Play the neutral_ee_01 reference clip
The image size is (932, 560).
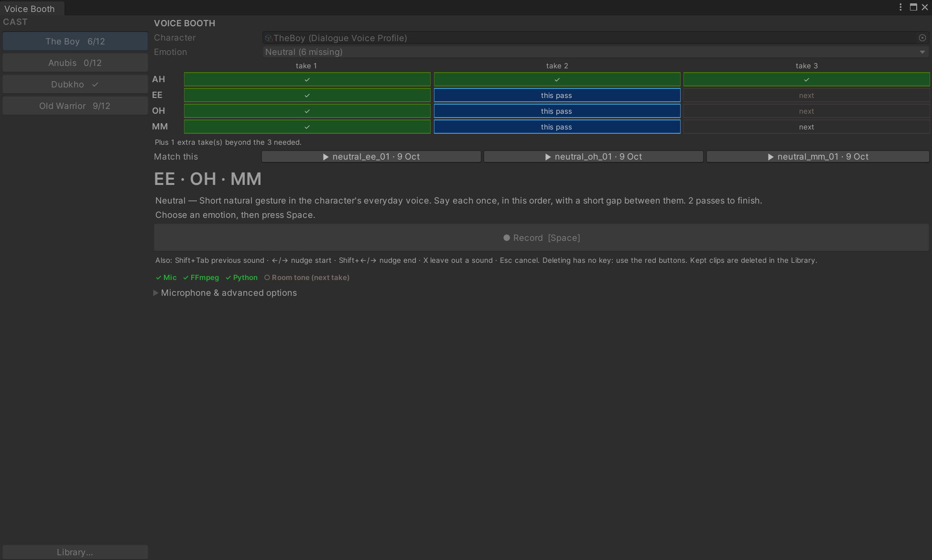pos(371,157)
